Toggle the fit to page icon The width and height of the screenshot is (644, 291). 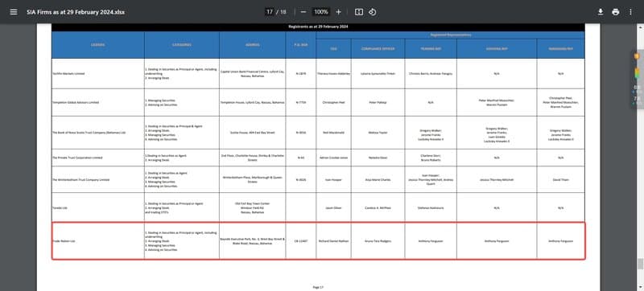coord(359,12)
